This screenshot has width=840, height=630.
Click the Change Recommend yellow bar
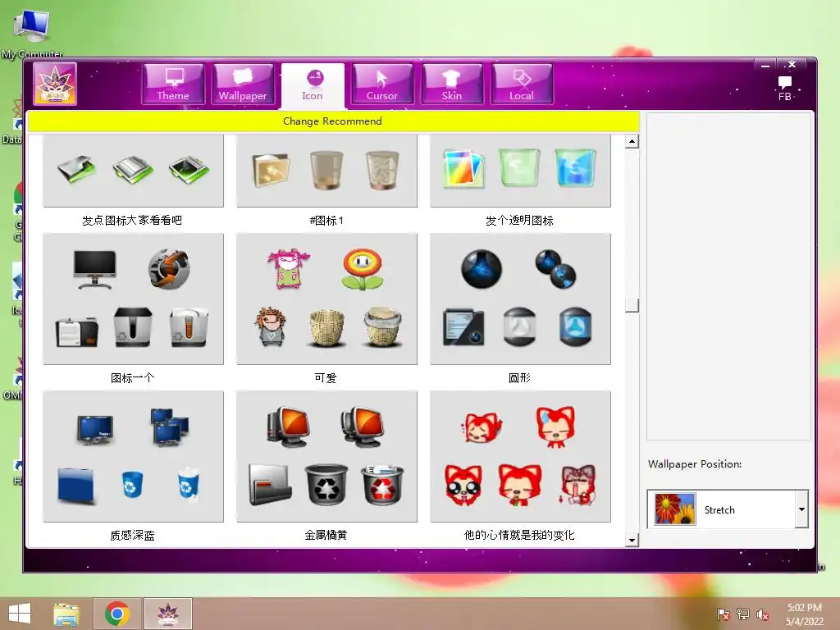(x=333, y=121)
